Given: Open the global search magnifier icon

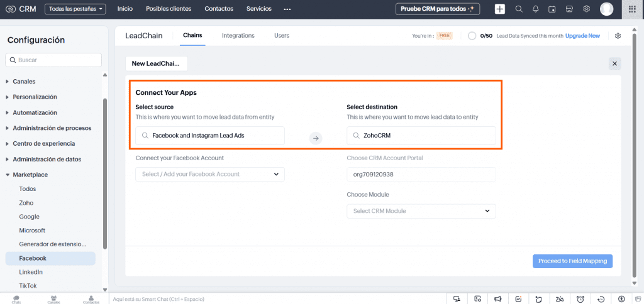Looking at the screenshot, I should [x=519, y=9].
